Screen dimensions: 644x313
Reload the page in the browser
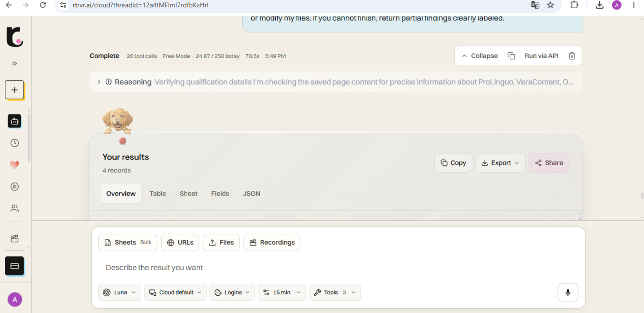point(43,5)
